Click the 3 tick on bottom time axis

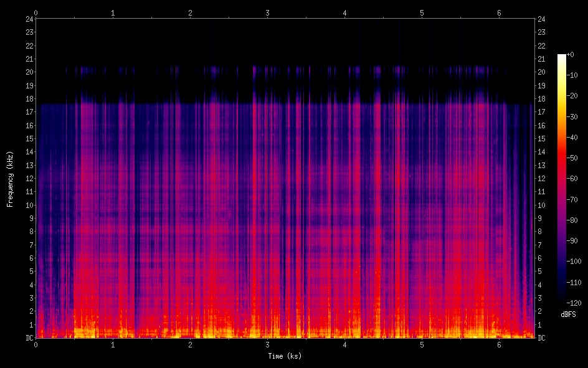pyautogui.click(x=267, y=345)
